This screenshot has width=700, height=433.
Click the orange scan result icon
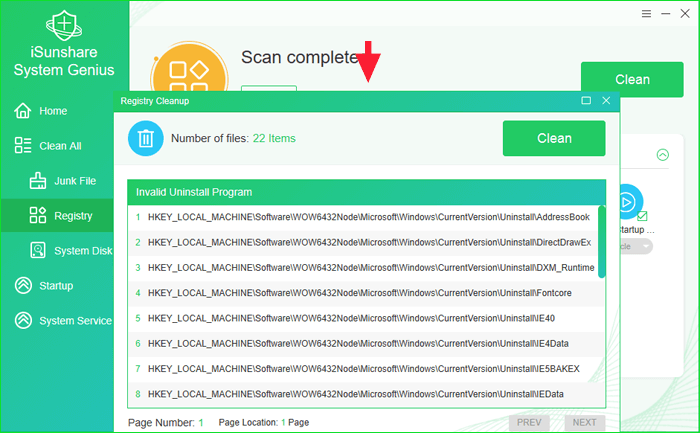[189, 67]
